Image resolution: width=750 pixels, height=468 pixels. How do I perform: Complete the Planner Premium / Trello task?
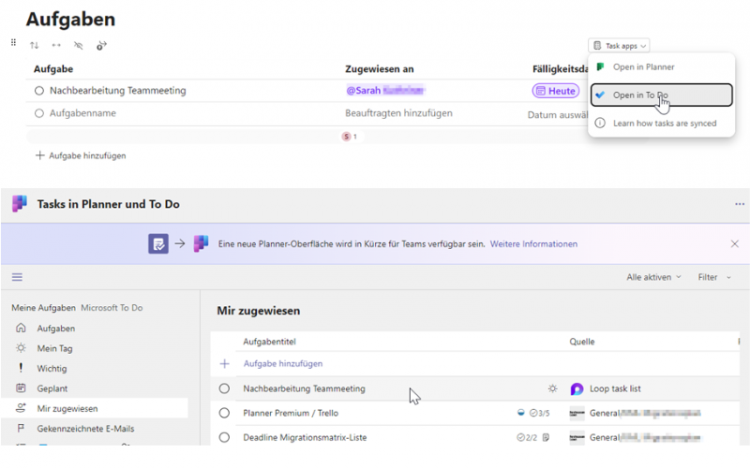point(224,412)
